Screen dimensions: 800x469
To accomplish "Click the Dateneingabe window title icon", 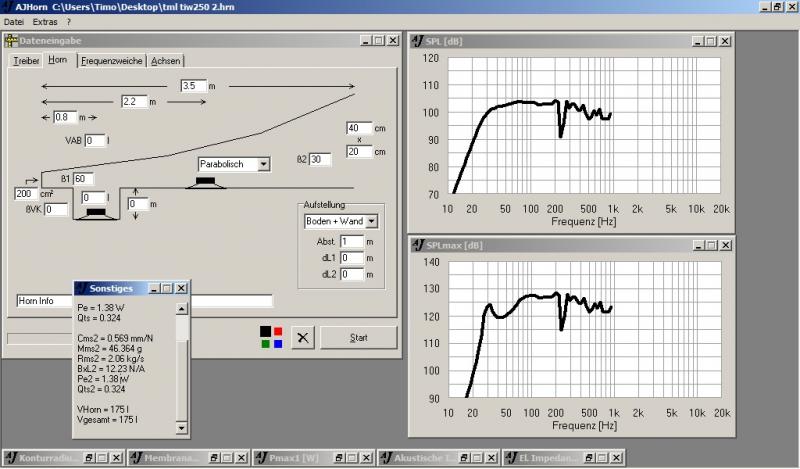I will 11,41.
